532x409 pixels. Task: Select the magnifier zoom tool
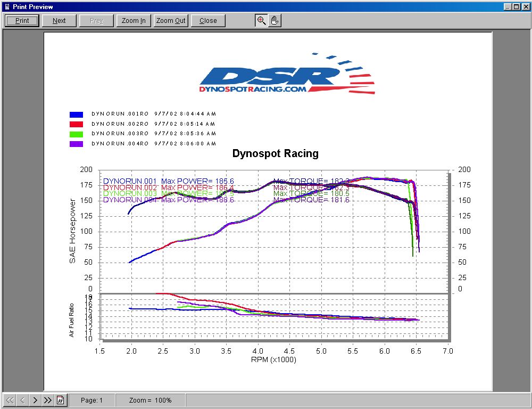tap(261, 21)
